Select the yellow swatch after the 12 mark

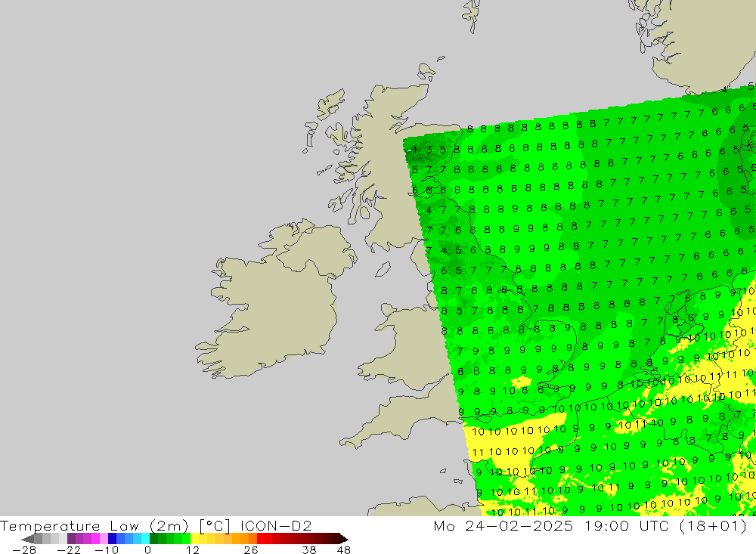click(x=195, y=539)
